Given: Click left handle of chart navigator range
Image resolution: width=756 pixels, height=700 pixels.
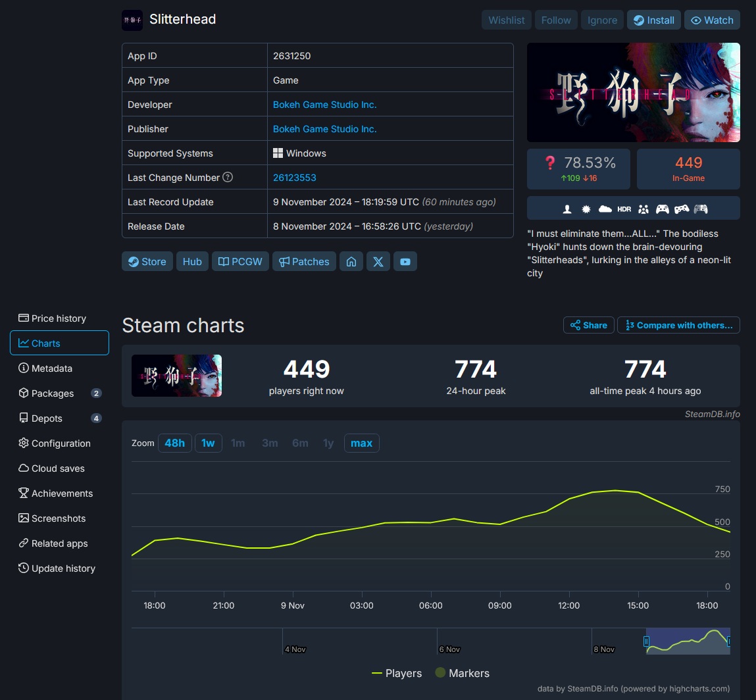Looking at the screenshot, I should tap(646, 641).
